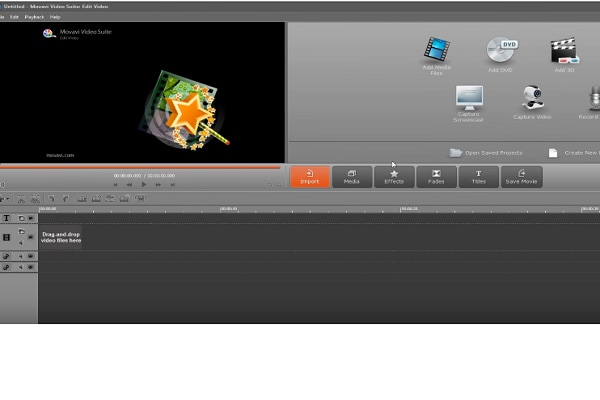Click the Open Saved Projects folder icon

[455, 153]
